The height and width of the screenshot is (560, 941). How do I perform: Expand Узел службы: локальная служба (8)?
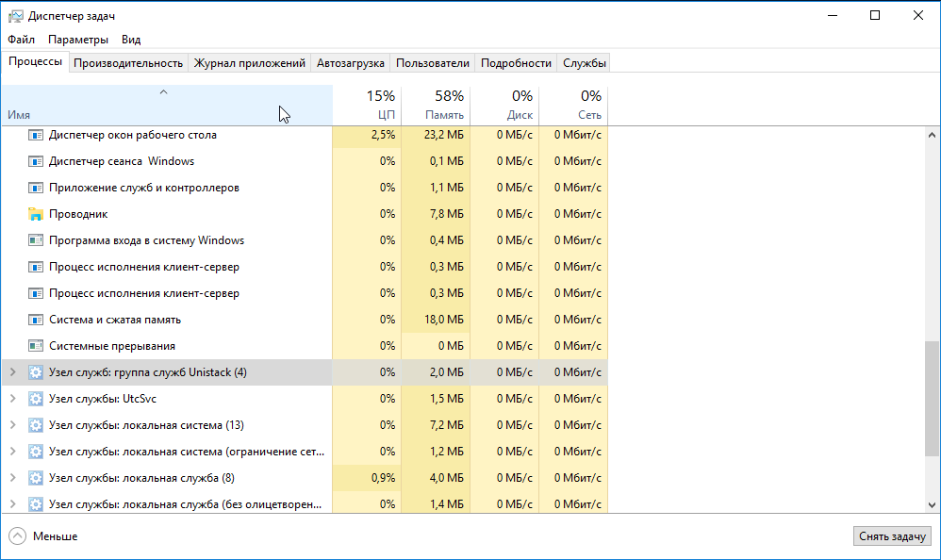click(12, 478)
